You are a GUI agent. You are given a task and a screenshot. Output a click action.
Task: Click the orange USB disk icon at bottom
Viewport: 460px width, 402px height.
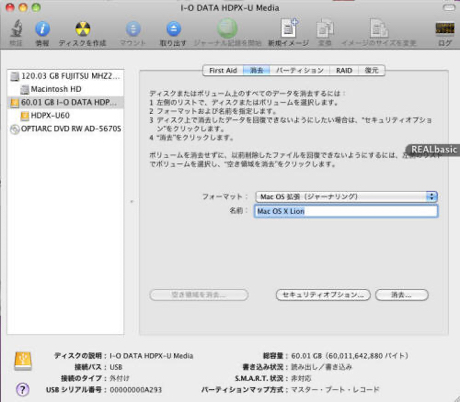[23, 361]
